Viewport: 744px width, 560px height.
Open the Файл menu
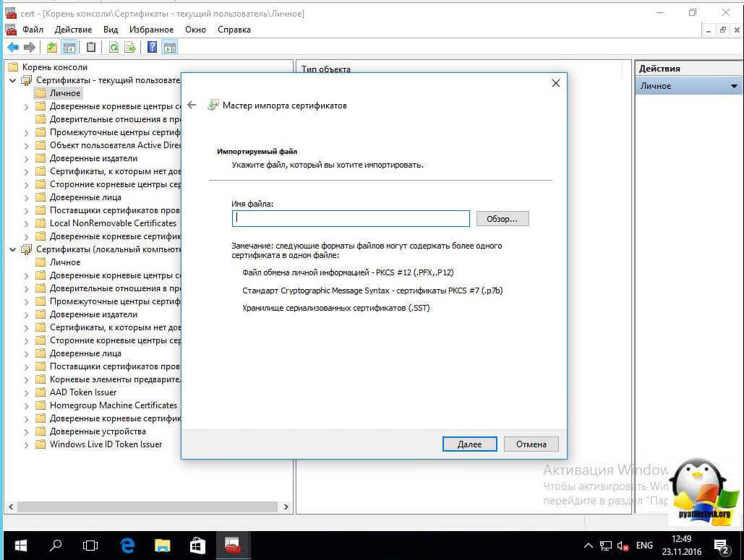click(x=33, y=30)
